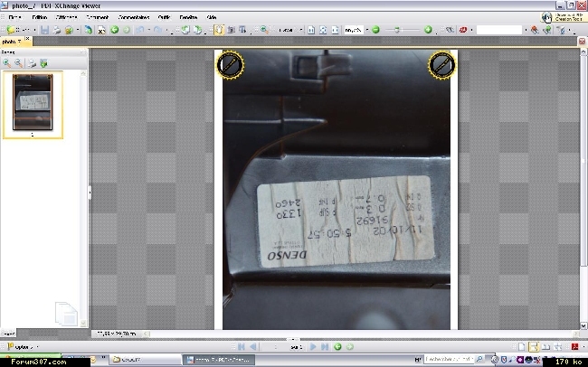Click the Save floppy disk icon
This screenshot has width=588, height=367.
pyautogui.click(x=45, y=30)
